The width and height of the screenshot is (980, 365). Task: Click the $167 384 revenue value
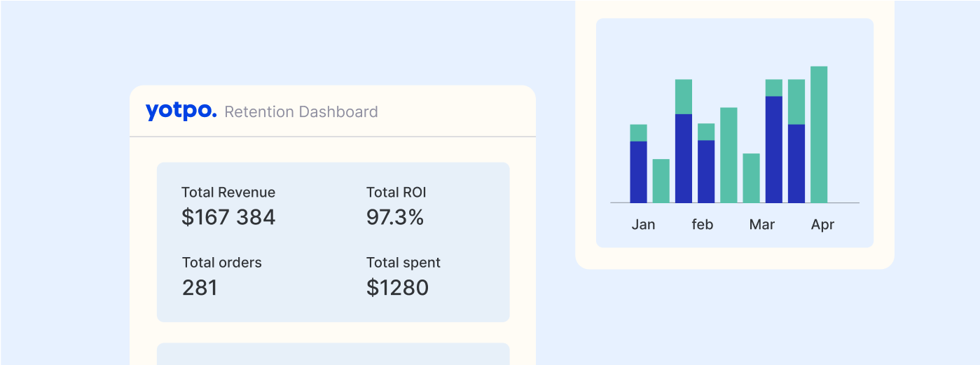tap(228, 218)
